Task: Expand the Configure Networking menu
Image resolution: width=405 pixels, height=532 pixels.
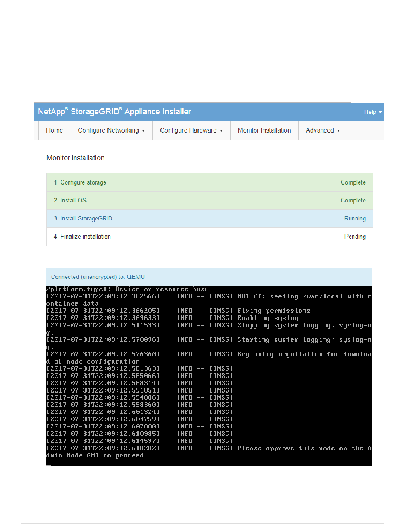Action: 111,130
